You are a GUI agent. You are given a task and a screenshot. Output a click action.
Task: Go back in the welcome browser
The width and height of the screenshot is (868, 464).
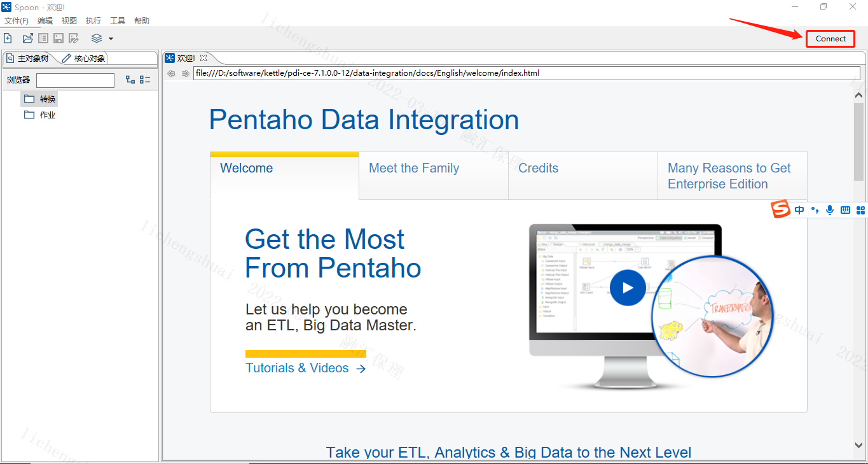[171, 73]
